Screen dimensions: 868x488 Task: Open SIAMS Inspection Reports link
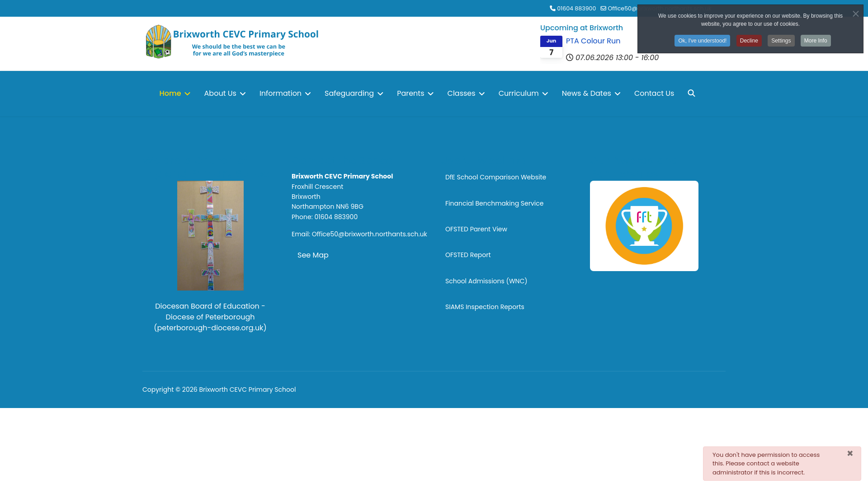tap(485, 307)
